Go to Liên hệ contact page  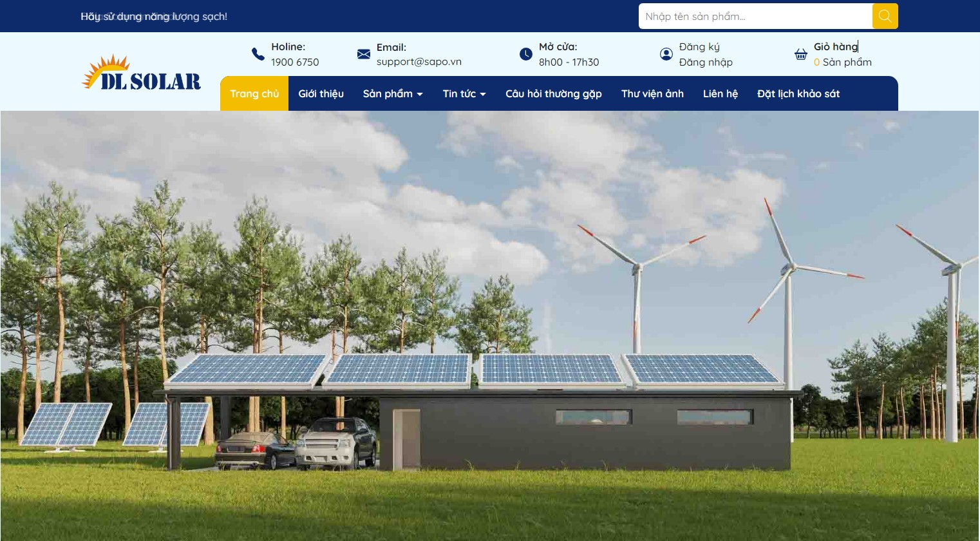click(721, 93)
